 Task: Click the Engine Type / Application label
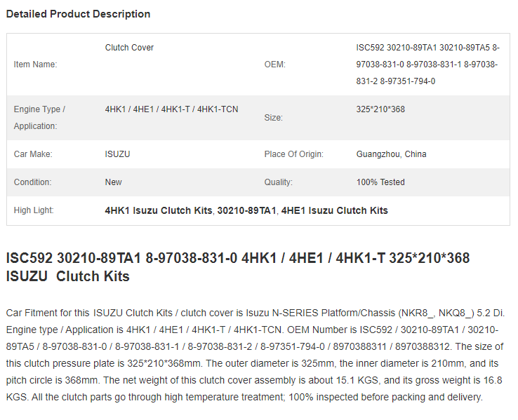(x=39, y=118)
